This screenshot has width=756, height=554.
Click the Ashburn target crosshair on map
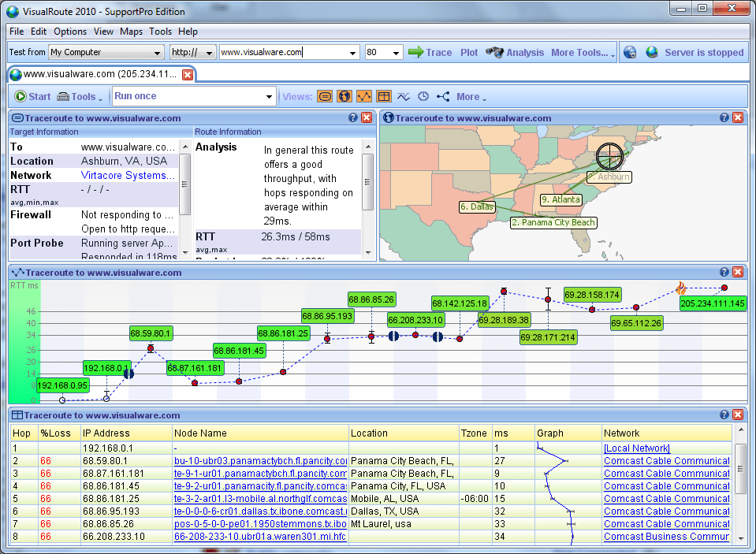[x=610, y=156]
